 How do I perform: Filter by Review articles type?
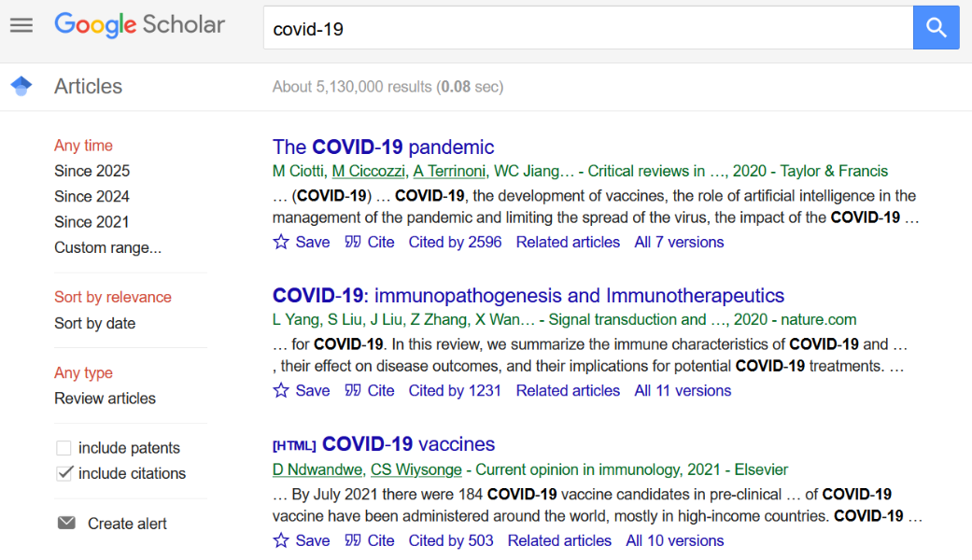(x=105, y=398)
